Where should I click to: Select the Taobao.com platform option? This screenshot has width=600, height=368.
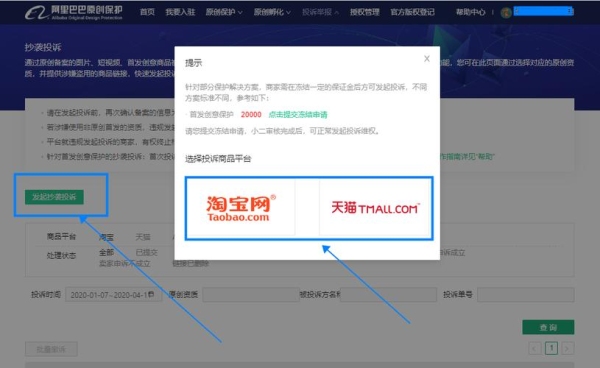[241, 208]
